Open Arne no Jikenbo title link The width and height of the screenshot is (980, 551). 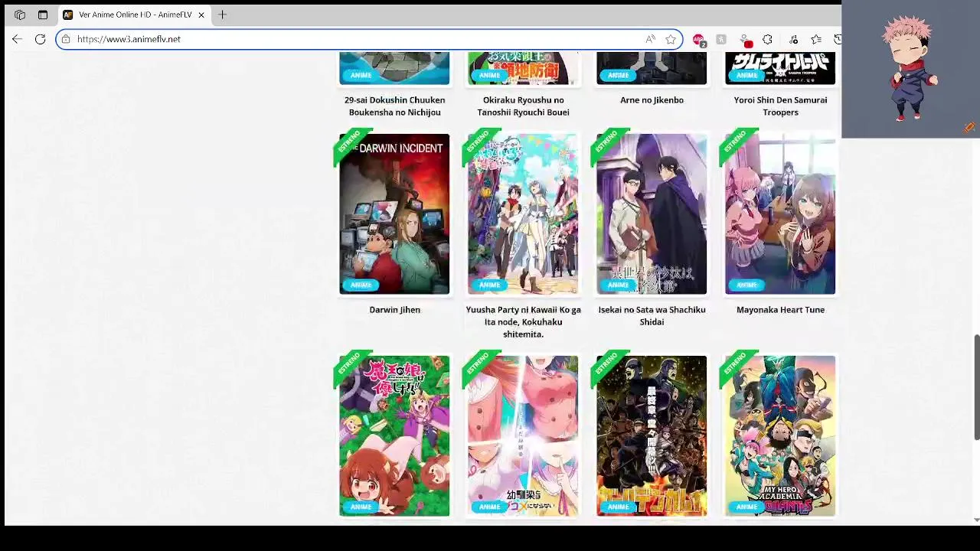coord(652,100)
